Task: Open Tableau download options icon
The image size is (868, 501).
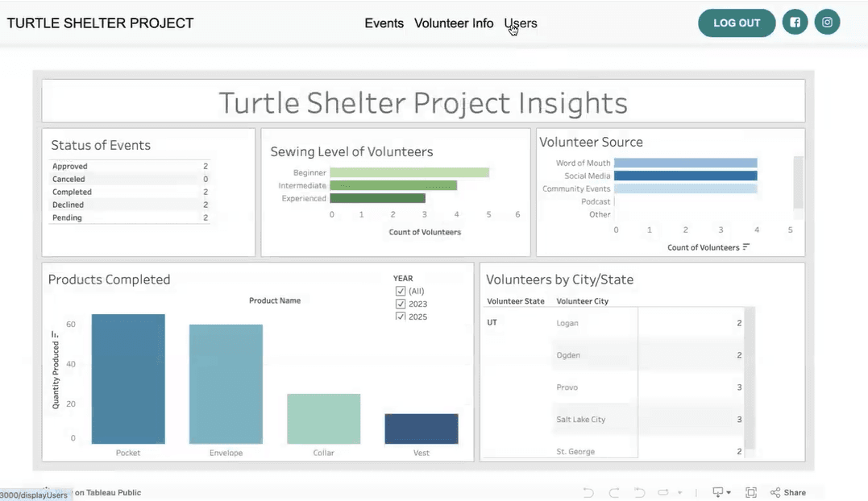Action: click(x=717, y=492)
